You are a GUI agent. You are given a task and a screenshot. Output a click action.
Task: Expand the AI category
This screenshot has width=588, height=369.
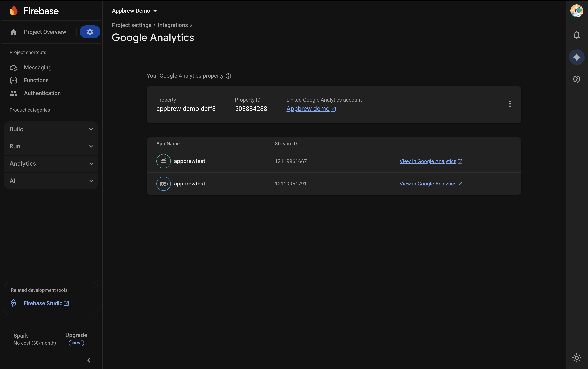51,181
